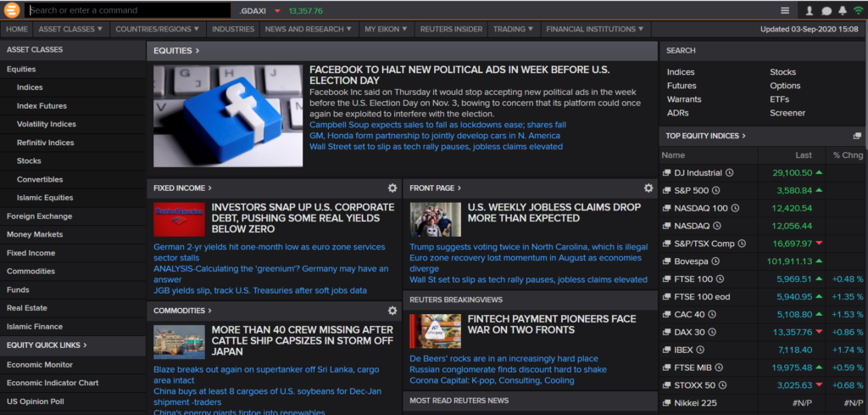Click the Last column header
The height and width of the screenshot is (415, 868).
[x=804, y=155]
